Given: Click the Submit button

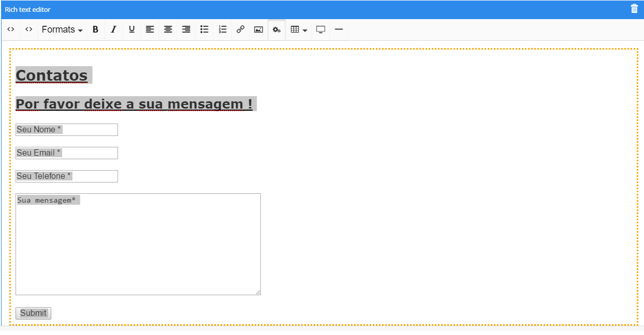Looking at the screenshot, I should (33, 313).
